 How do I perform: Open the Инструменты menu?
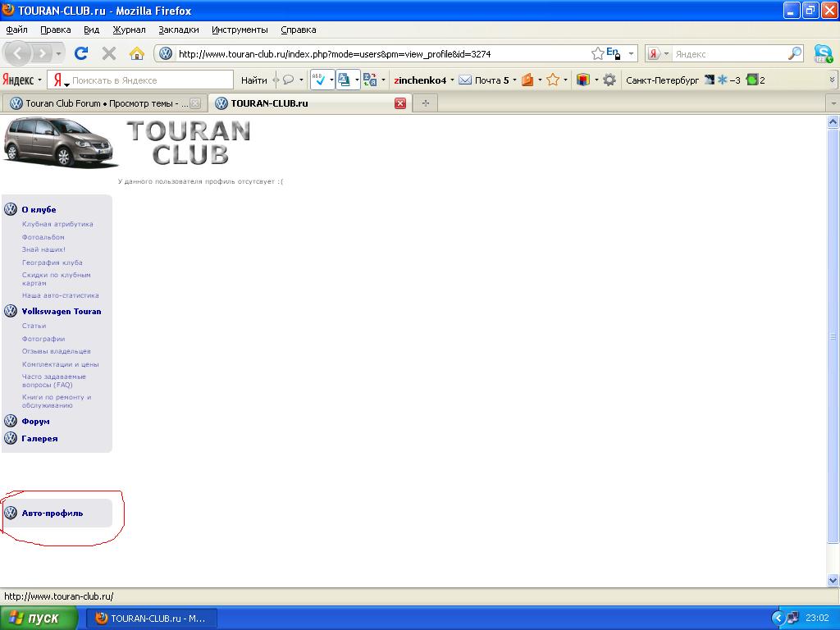point(240,30)
